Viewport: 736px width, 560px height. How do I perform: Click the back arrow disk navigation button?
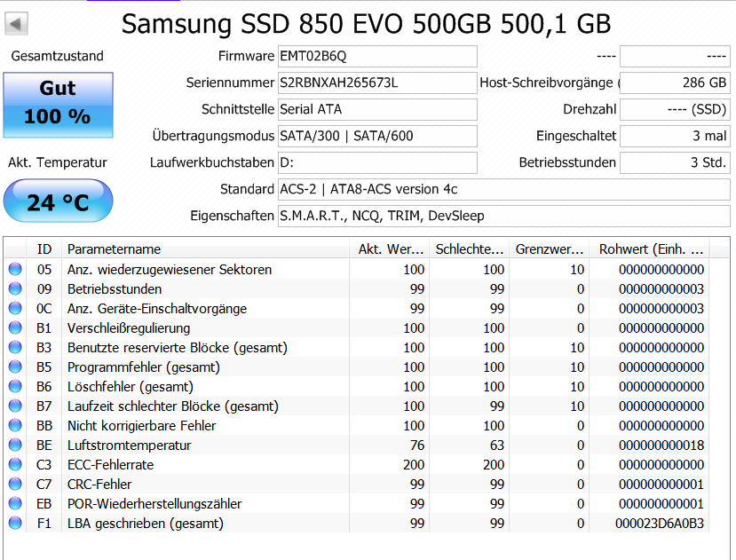tap(17, 23)
